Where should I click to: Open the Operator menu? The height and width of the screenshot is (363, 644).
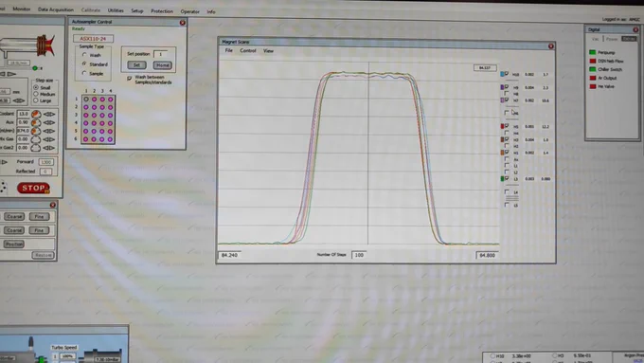coord(189,11)
